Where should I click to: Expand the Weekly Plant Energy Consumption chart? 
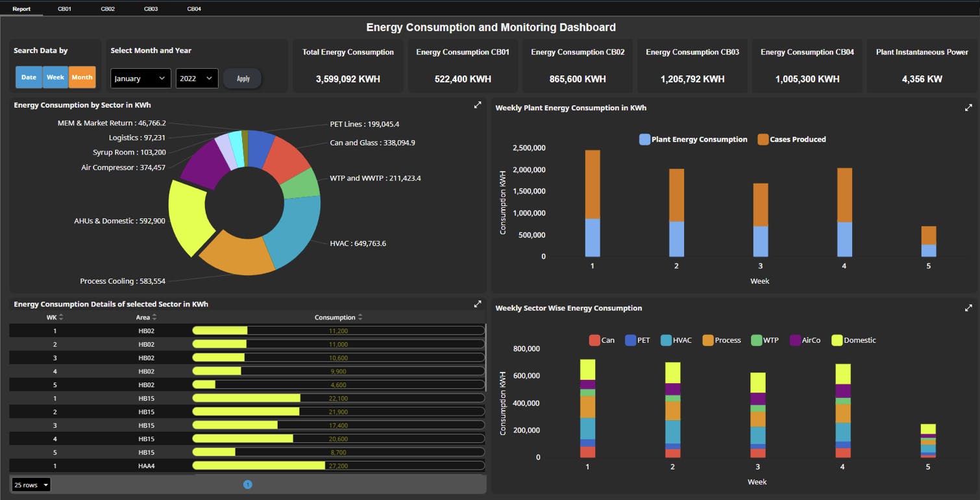968,107
